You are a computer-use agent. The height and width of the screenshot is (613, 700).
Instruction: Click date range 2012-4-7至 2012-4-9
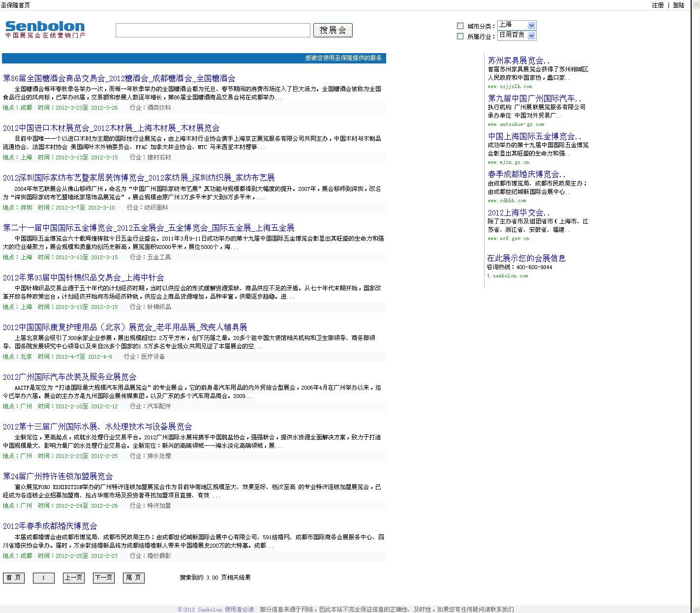pos(84,357)
